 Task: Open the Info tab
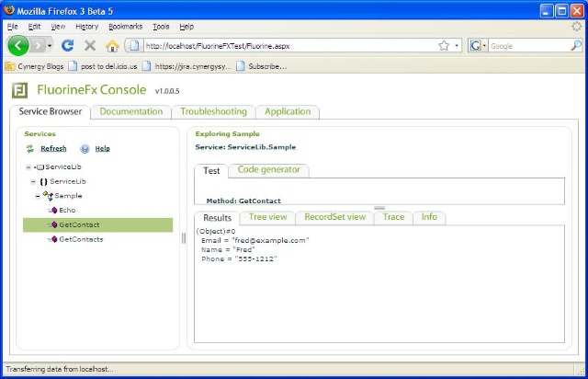pyautogui.click(x=429, y=217)
